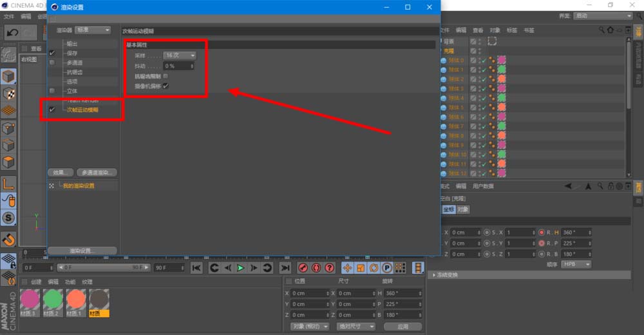Select the texture mode checkered cube icon
Screen dimensions: 644x335
(x=8, y=93)
